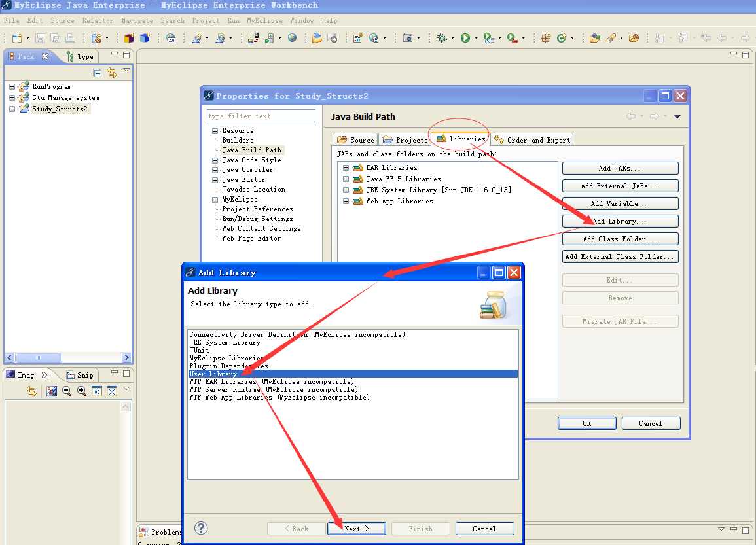This screenshot has width=756, height=545.
Task: Click fit-to-window icon in Image Preview
Action: (112, 391)
